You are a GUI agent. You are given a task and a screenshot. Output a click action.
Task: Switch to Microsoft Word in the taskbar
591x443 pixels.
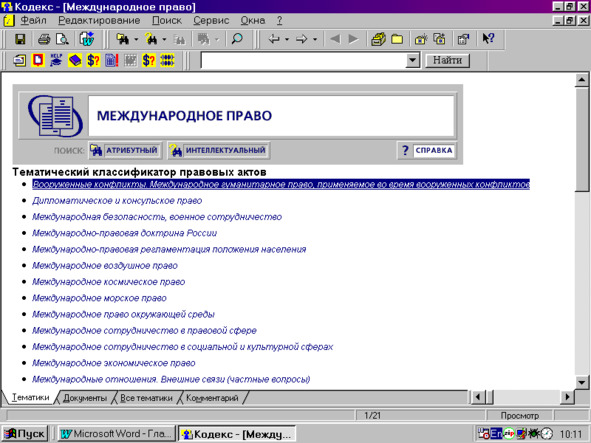(x=116, y=434)
